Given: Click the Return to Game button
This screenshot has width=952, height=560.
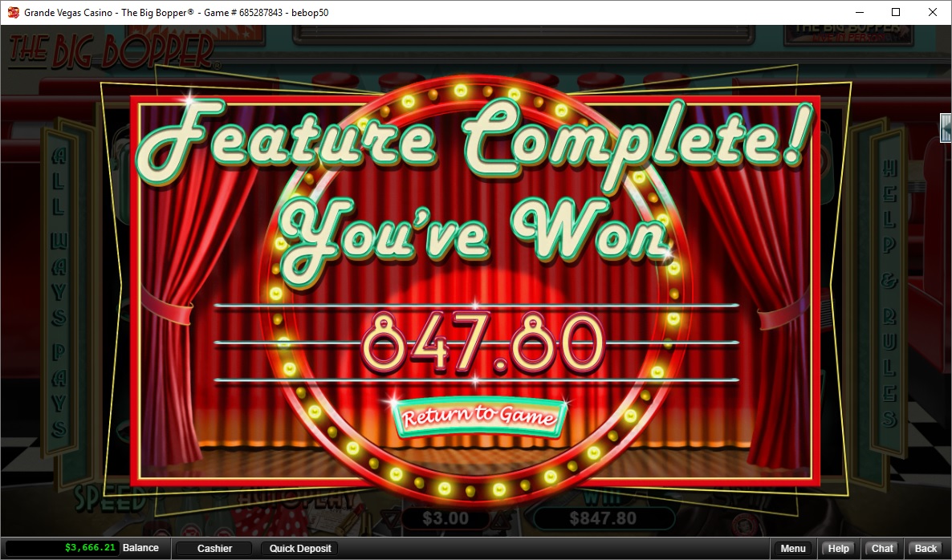Looking at the screenshot, I should point(479,417).
